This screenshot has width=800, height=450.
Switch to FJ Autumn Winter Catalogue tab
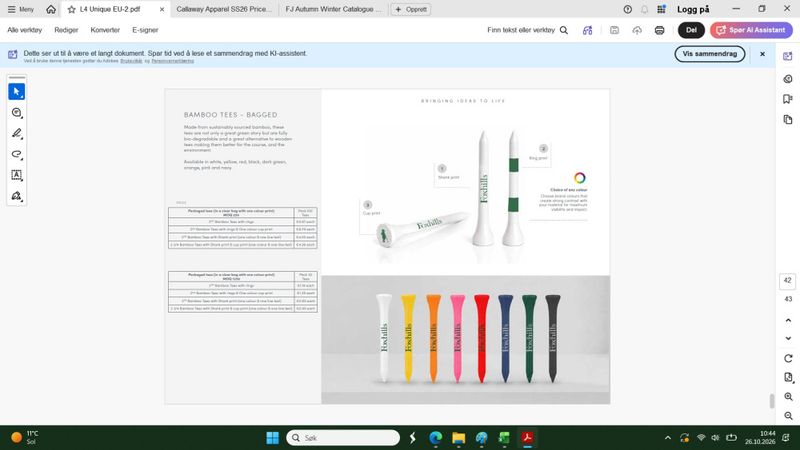333,9
